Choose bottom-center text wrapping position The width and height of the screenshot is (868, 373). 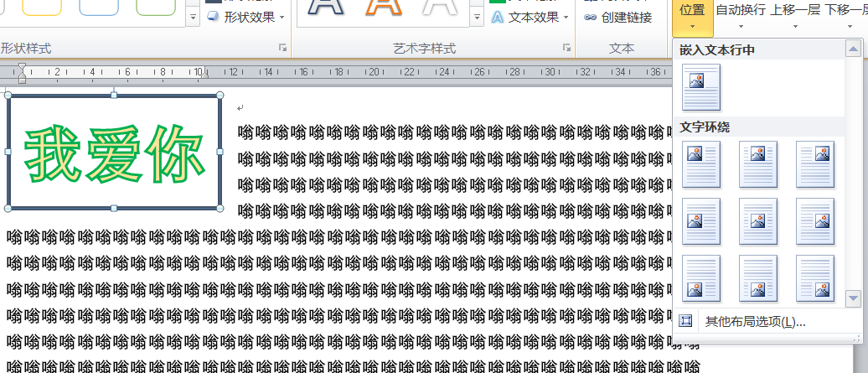(x=758, y=278)
